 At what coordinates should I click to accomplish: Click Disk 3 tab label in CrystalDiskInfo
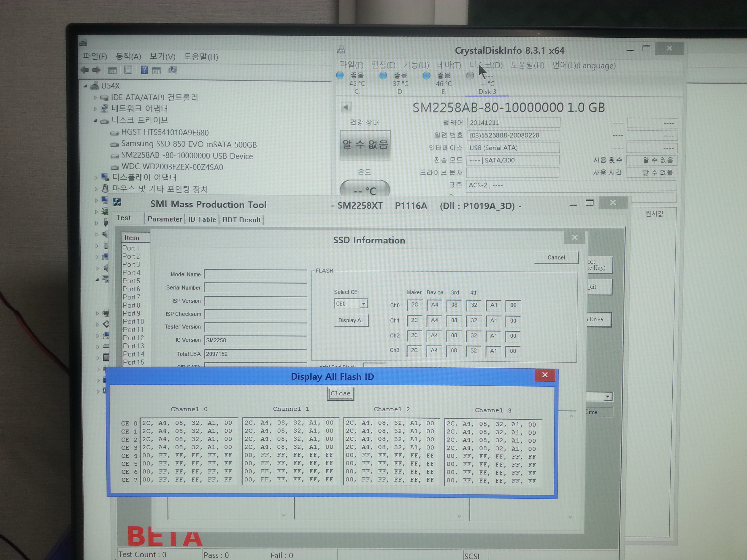[x=487, y=92]
